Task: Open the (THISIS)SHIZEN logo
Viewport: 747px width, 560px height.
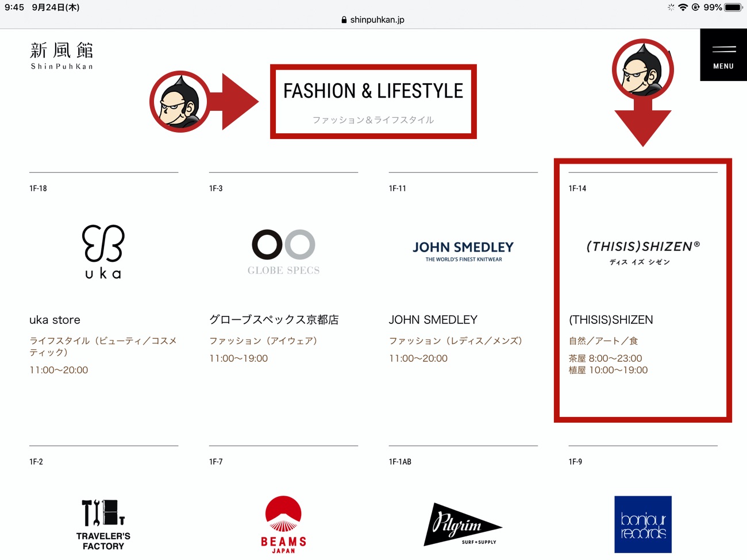Action: (x=642, y=253)
